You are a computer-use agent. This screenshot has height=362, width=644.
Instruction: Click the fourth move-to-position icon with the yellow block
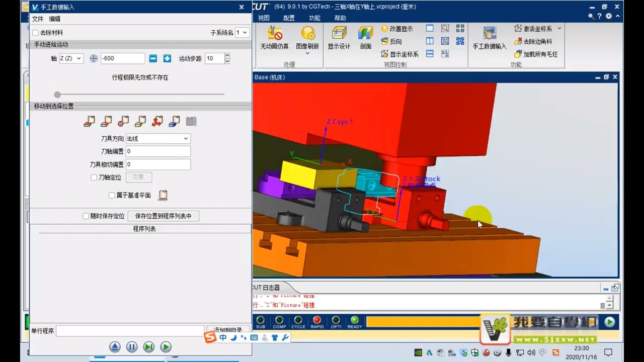[x=140, y=121]
